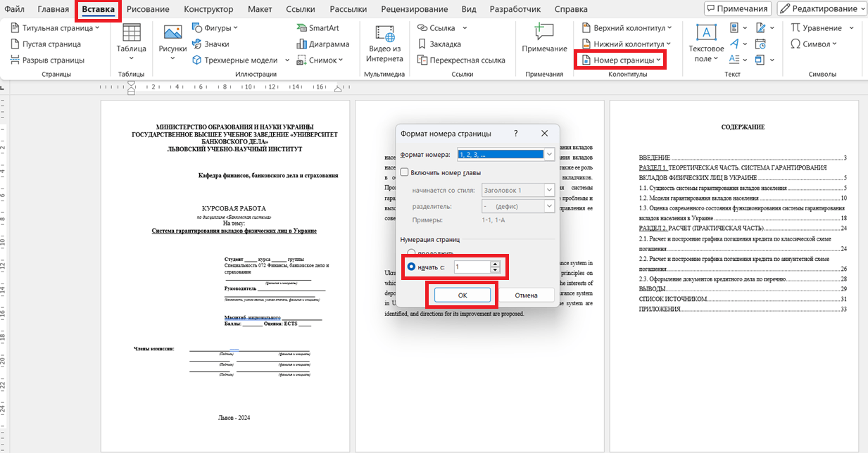The image size is (868, 453).
Task: Expand the разделитель (дефис) dropdown
Action: [x=549, y=206]
